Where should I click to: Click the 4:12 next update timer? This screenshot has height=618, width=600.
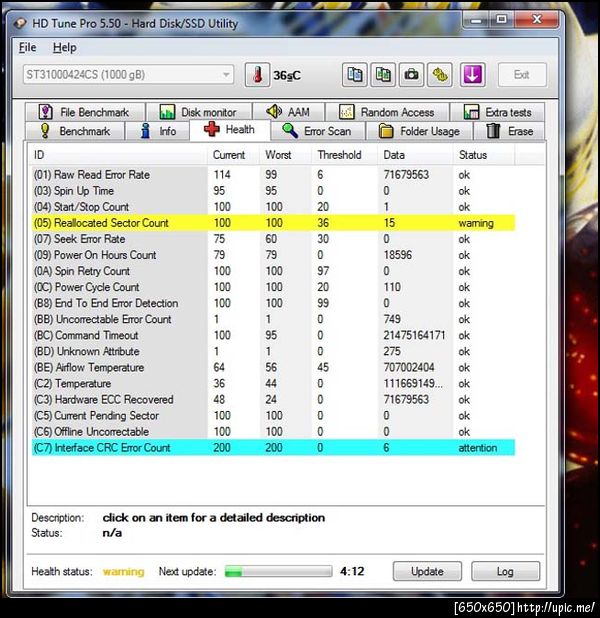(352, 571)
